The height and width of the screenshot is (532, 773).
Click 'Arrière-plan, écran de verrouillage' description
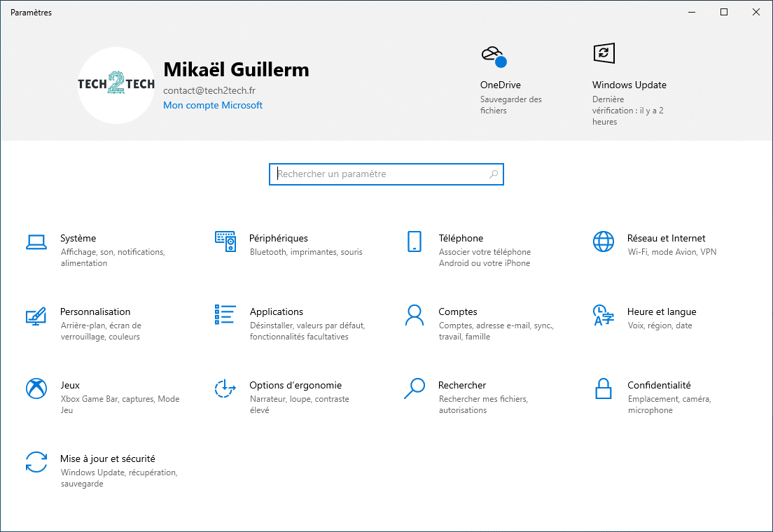pos(101,331)
